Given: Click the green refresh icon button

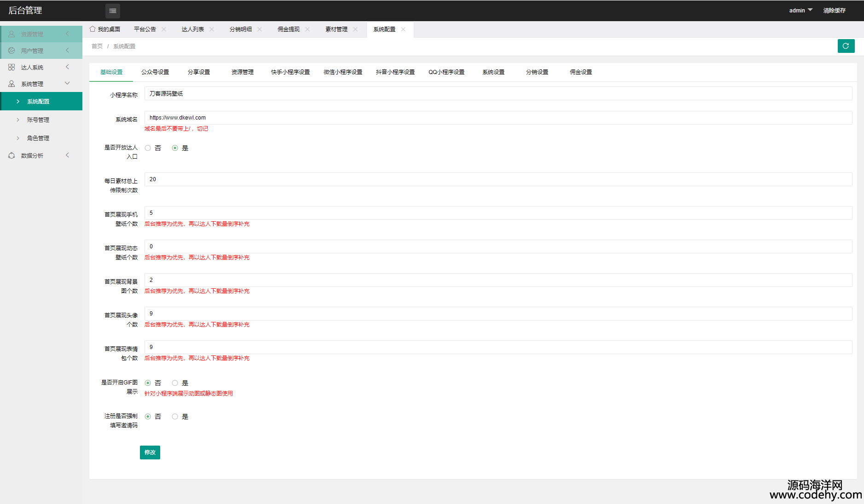Looking at the screenshot, I should point(846,46).
